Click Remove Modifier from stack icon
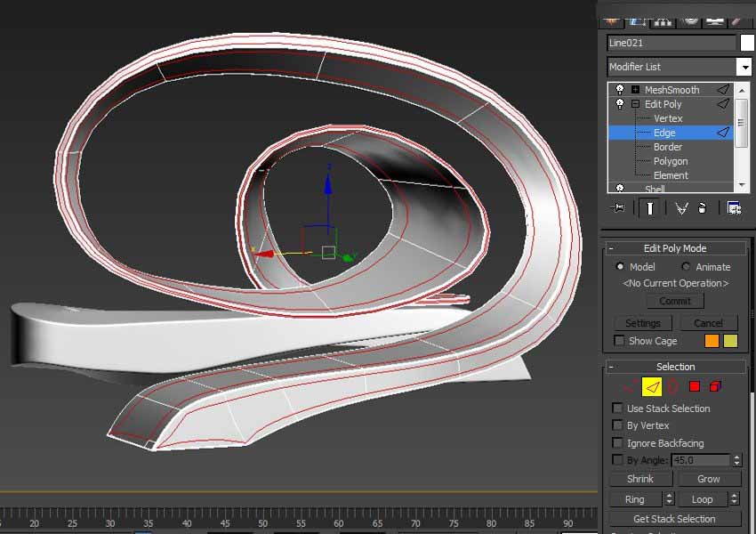The width and height of the screenshot is (756, 534). (x=703, y=208)
